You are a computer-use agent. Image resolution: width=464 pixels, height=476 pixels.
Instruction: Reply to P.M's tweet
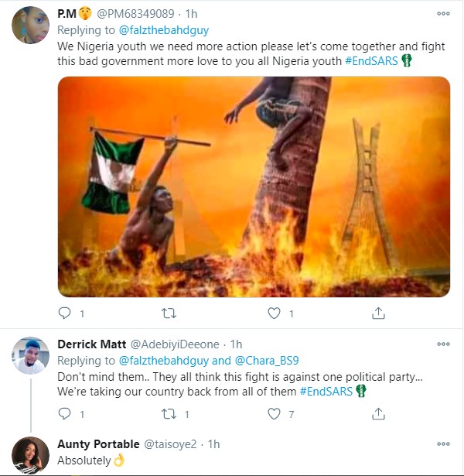pyautogui.click(x=66, y=313)
